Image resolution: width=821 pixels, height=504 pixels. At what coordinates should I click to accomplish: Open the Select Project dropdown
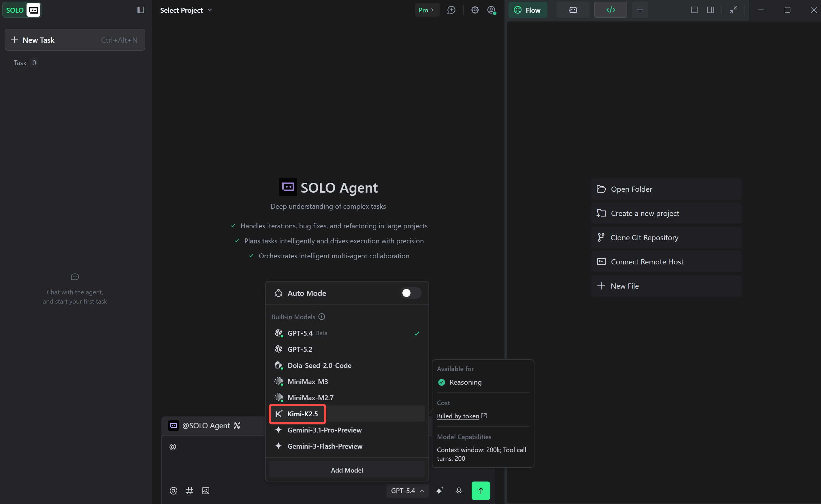186,10
